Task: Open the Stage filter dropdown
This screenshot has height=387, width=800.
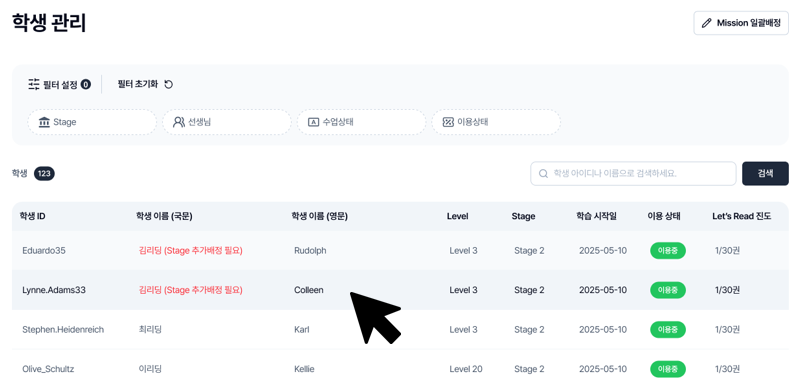Action: tap(92, 122)
